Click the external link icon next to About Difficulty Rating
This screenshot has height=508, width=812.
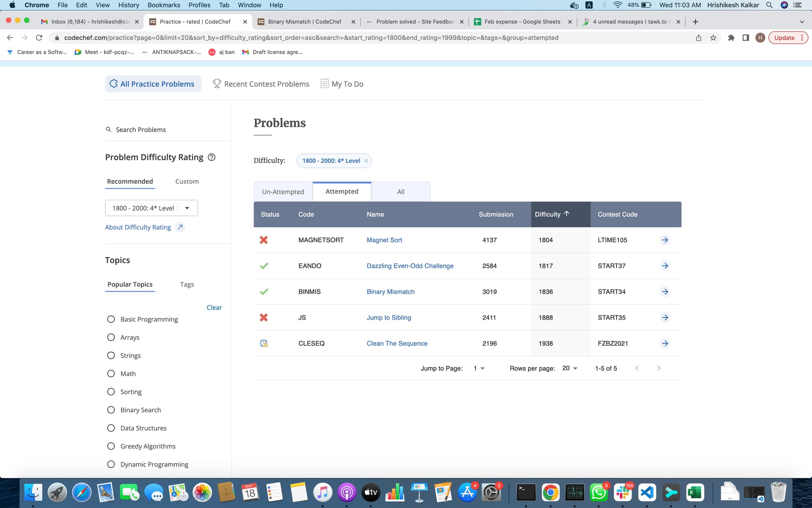coord(180,227)
